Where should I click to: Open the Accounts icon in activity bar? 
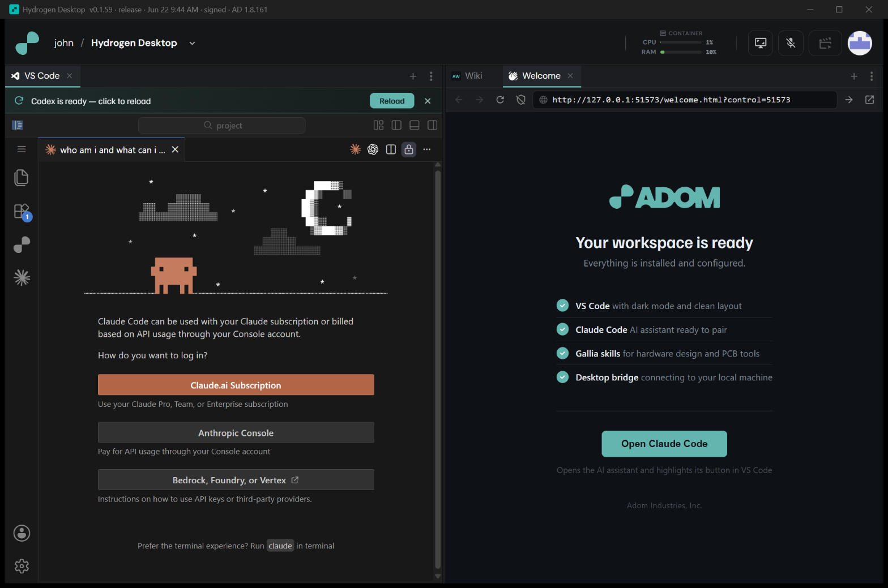(22, 533)
